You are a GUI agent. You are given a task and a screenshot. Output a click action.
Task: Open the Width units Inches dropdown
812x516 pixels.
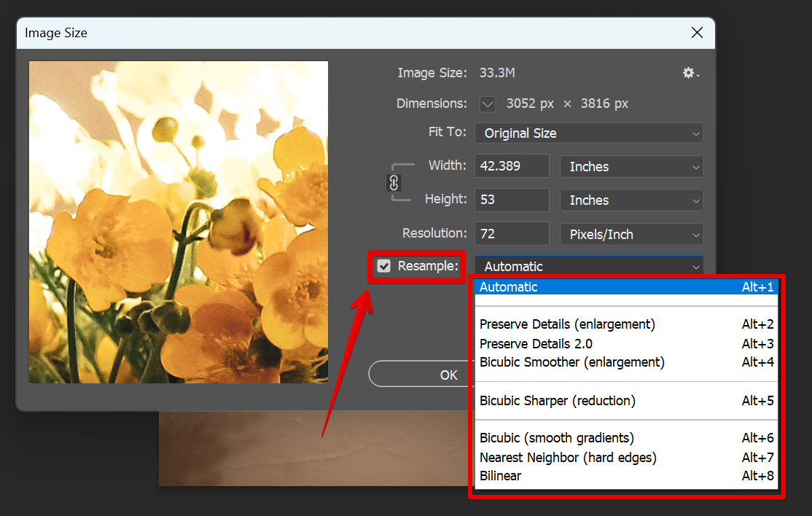pyautogui.click(x=631, y=166)
